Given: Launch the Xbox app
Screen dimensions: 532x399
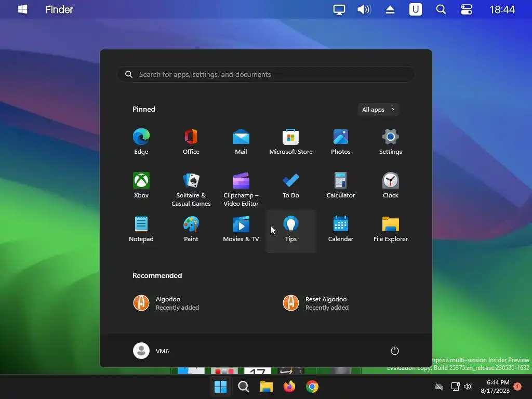Looking at the screenshot, I should point(141,185).
